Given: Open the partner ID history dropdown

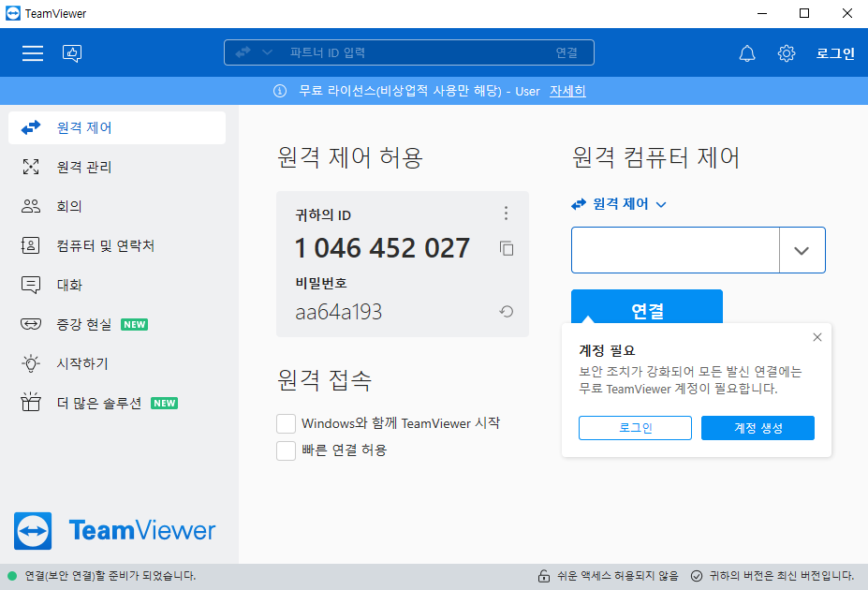Looking at the screenshot, I should (x=802, y=250).
